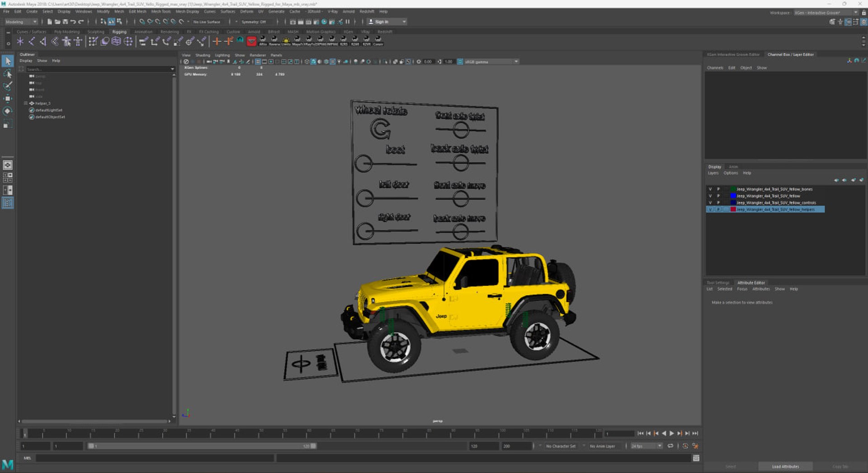Open the Mesh Tools menu
The height and width of the screenshot is (473, 868).
[160, 11]
